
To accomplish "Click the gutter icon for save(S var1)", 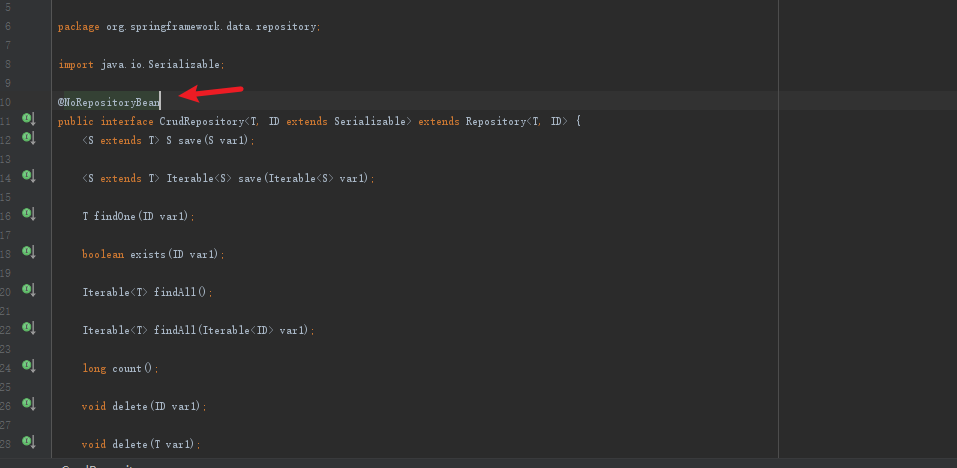I will pos(28,137).
